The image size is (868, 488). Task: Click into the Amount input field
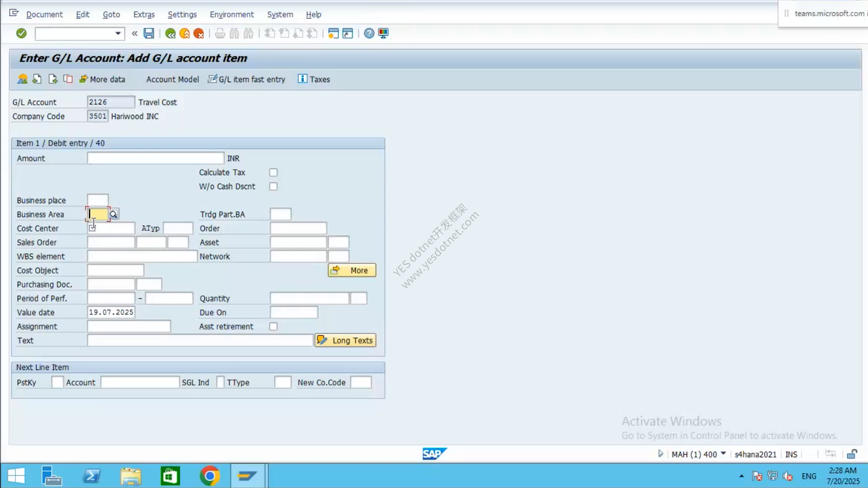point(156,158)
